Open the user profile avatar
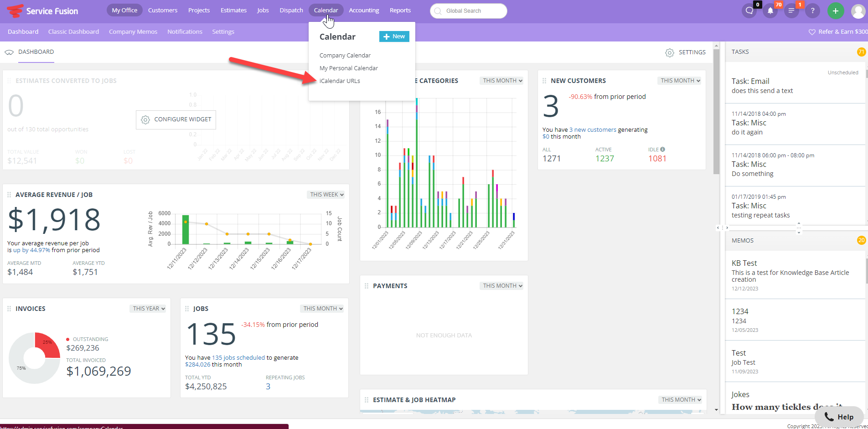 pos(858,11)
